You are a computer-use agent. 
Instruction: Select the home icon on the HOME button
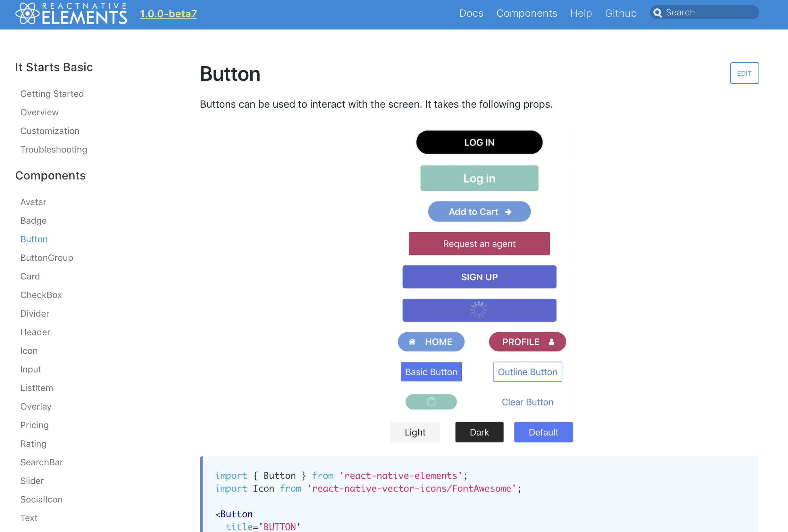[412, 342]
